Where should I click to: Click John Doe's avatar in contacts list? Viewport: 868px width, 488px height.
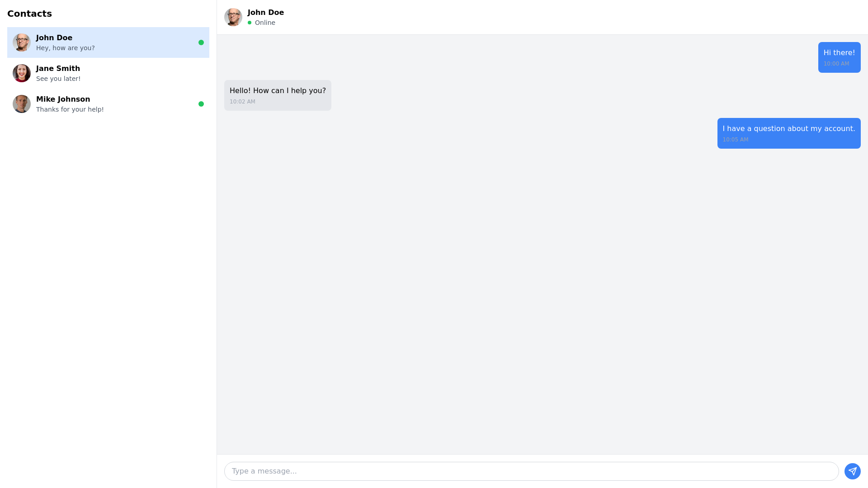click(22, 42)
